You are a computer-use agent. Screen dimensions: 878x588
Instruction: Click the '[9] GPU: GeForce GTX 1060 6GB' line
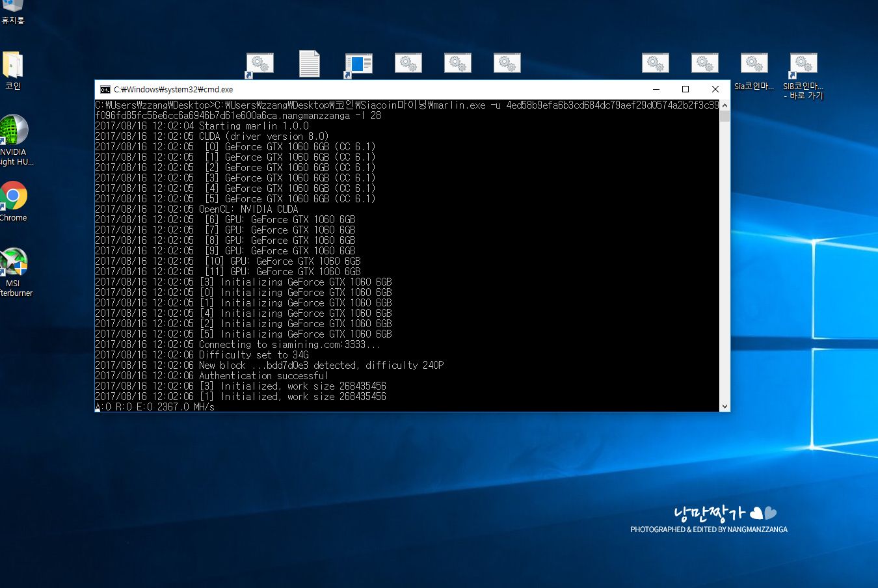pos(225,251)
